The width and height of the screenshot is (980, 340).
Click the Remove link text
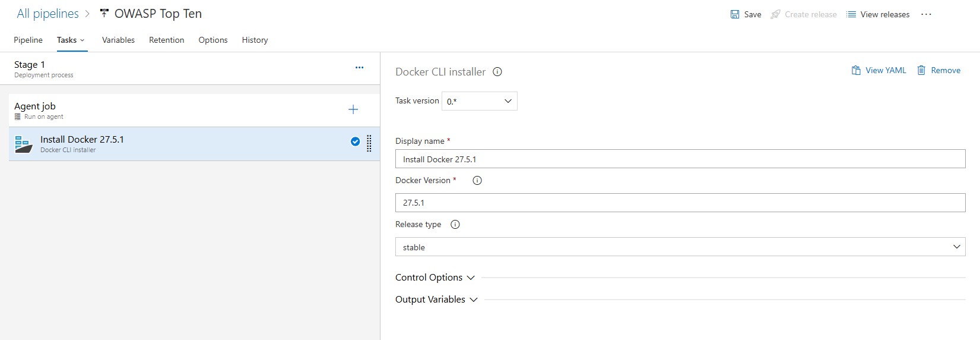coord(946,70)
